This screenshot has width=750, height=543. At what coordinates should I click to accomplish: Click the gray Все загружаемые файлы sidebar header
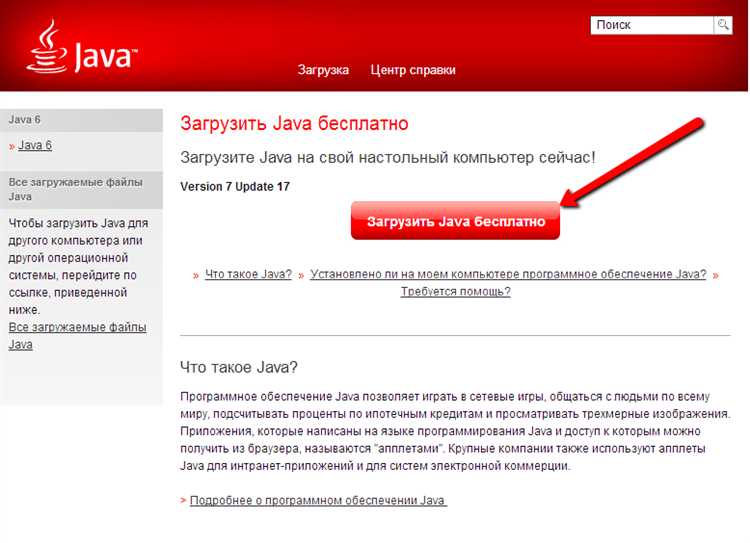click(81, 189)
